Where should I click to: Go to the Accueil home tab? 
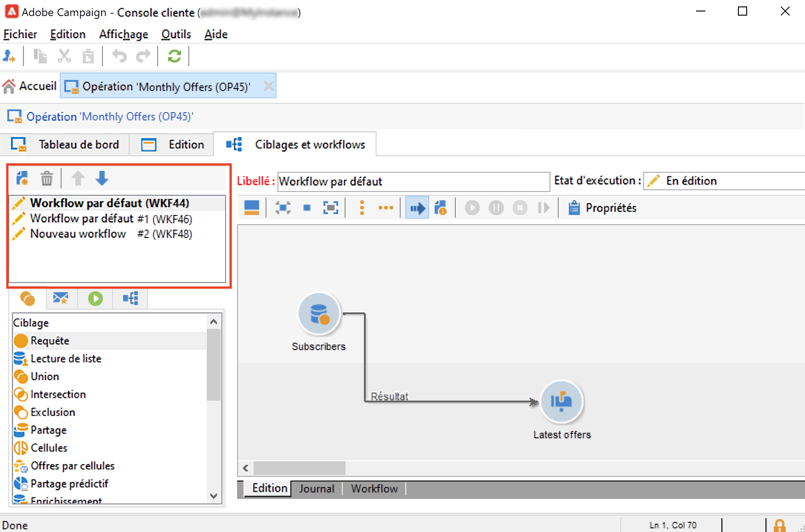[x=29, y=86]
